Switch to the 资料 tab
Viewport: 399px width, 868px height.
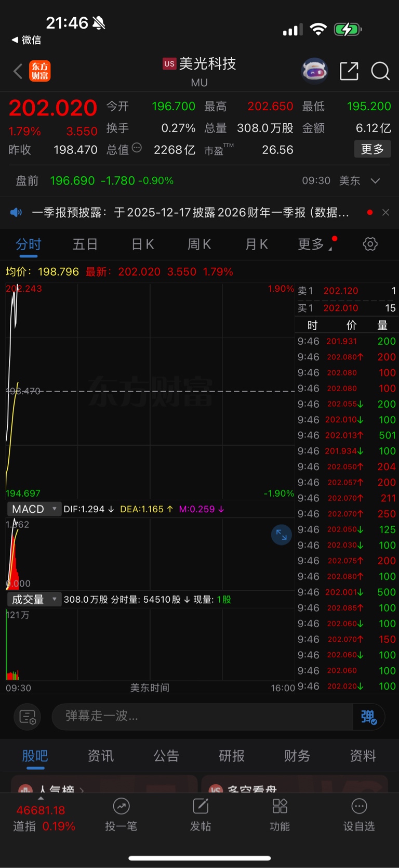tap(363, 756)
